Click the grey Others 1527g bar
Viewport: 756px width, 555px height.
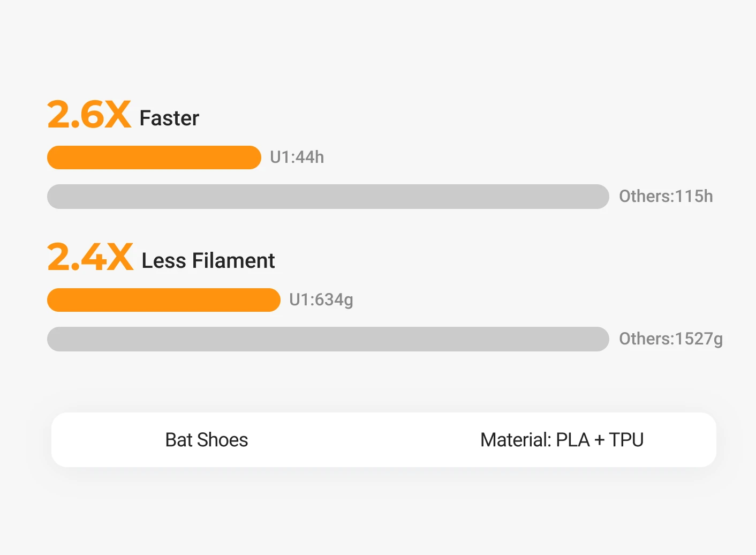click(x=328, y=339)
